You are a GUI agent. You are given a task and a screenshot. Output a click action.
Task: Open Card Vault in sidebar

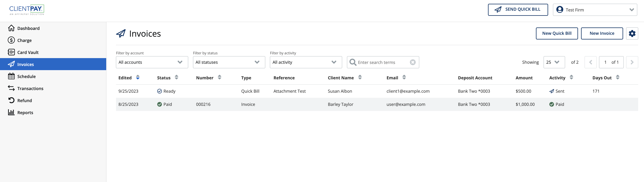coord(53,52)
